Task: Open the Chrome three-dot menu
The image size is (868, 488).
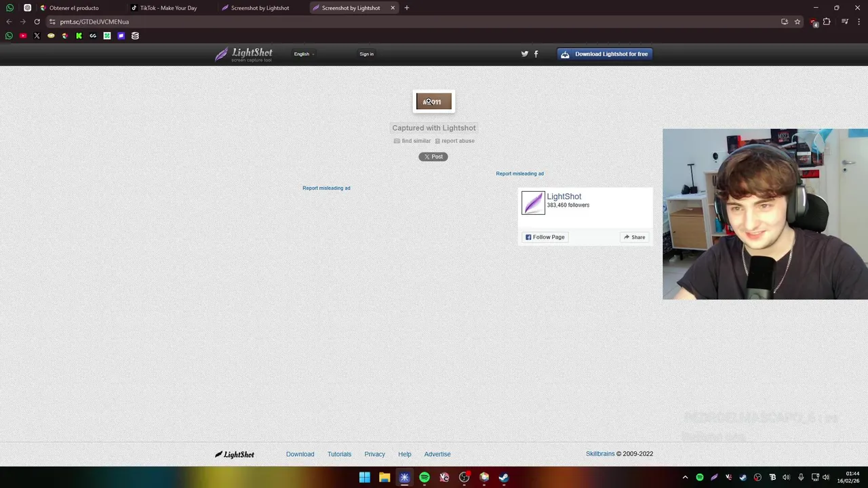Action: [x=859, y=22]
